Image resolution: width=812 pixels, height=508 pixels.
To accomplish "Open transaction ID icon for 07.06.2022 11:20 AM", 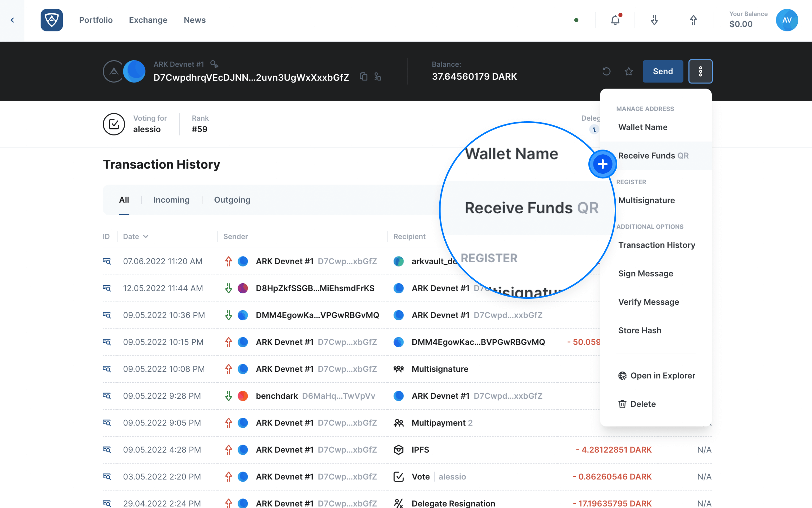I will coord(107,261).
